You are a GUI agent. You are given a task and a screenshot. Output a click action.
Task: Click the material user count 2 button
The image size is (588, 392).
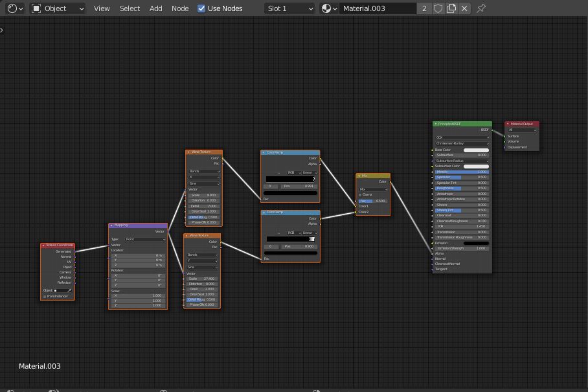[424, 8]
